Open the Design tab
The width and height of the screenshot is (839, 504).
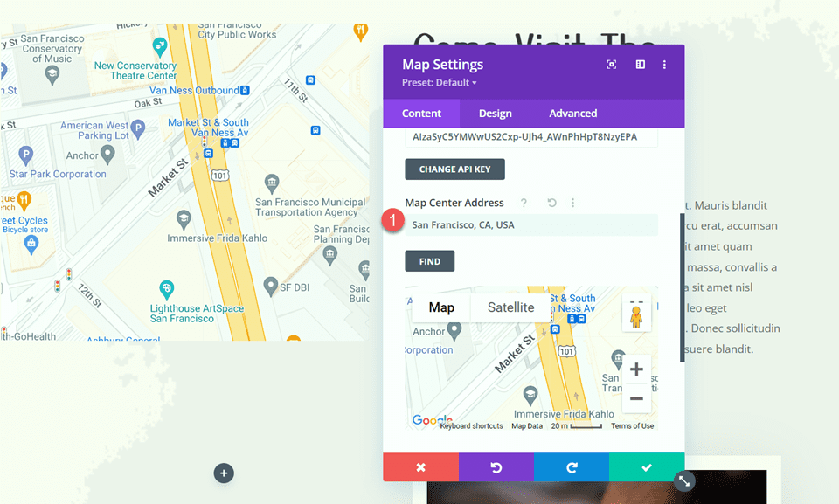(495, 114)
